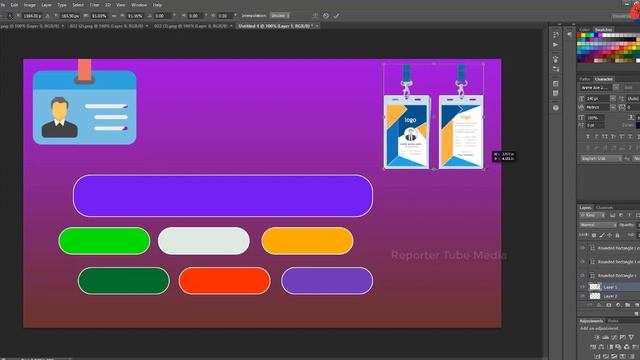The image size is (640, 360).
Task: Switch to the Paths tab
Action: [584, 79]
